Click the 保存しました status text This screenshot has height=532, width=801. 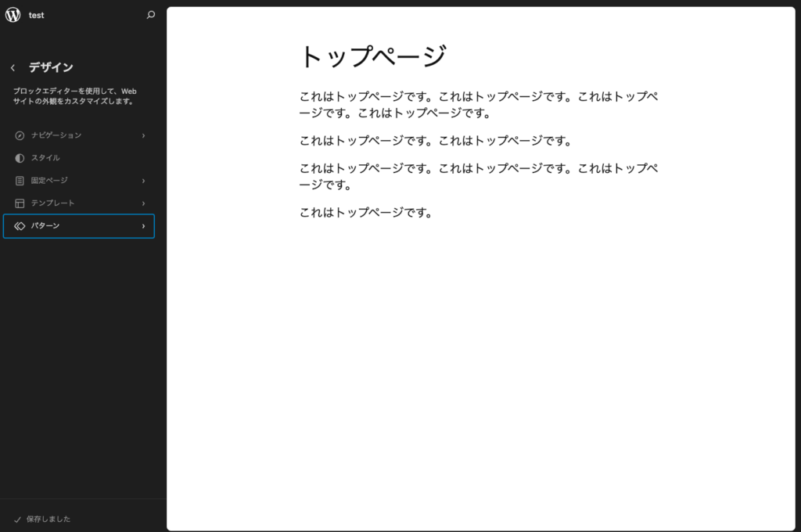(x=48, y=519)
